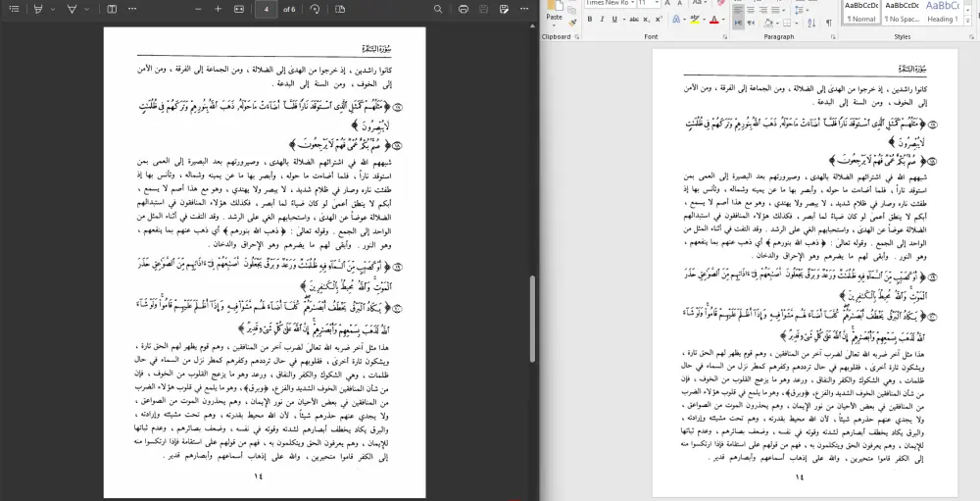Apply red font color
The width and height of the screenshot is (980, 501).
(713, 20)
